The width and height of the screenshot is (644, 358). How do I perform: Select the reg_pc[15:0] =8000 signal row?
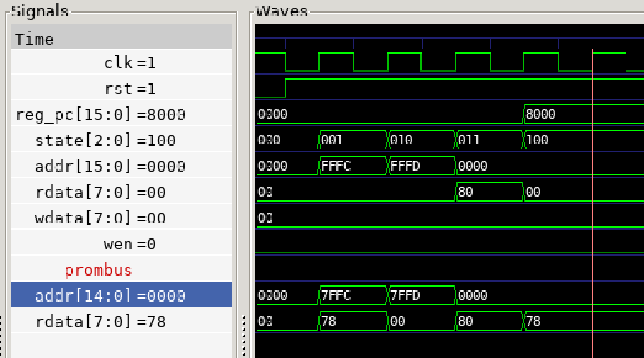(121, 115)
